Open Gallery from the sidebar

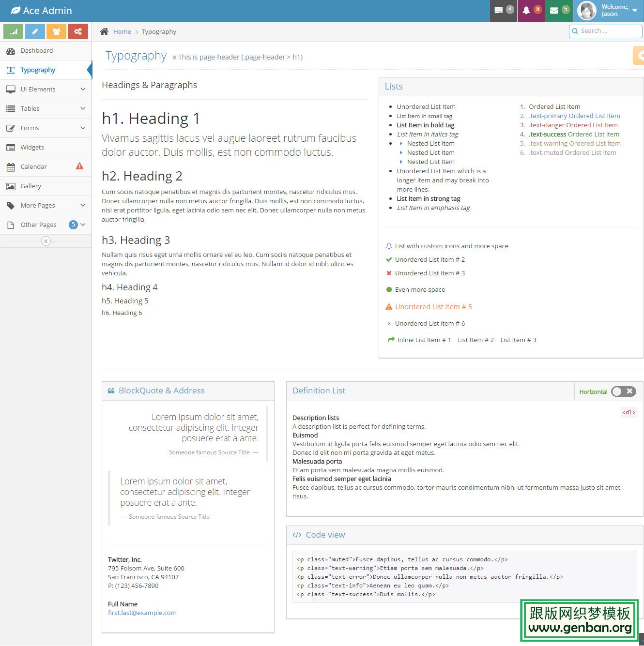coord(31,186)
